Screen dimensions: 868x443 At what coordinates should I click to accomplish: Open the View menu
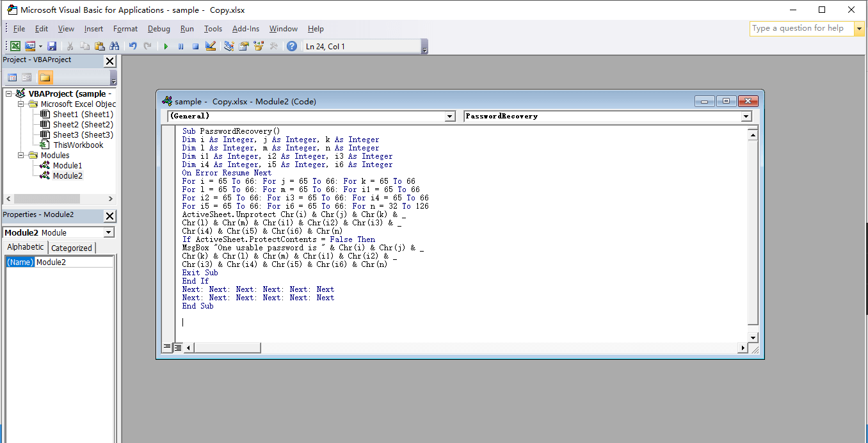(x=66, y=28)
